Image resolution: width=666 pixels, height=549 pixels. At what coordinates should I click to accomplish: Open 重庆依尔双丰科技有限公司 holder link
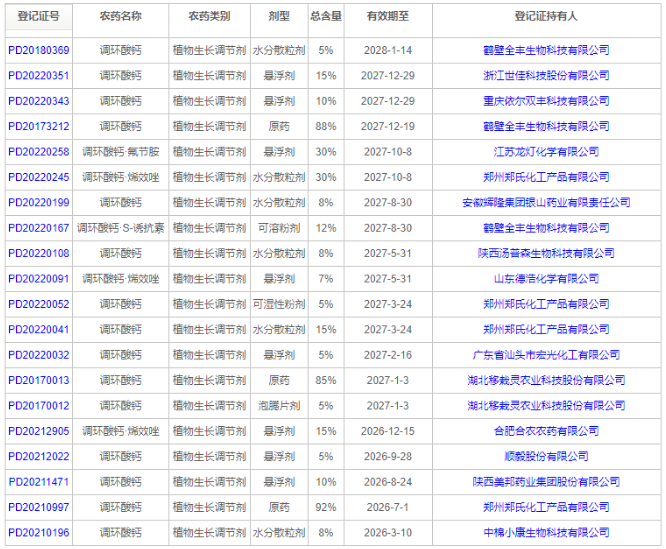tap(546, 101)
